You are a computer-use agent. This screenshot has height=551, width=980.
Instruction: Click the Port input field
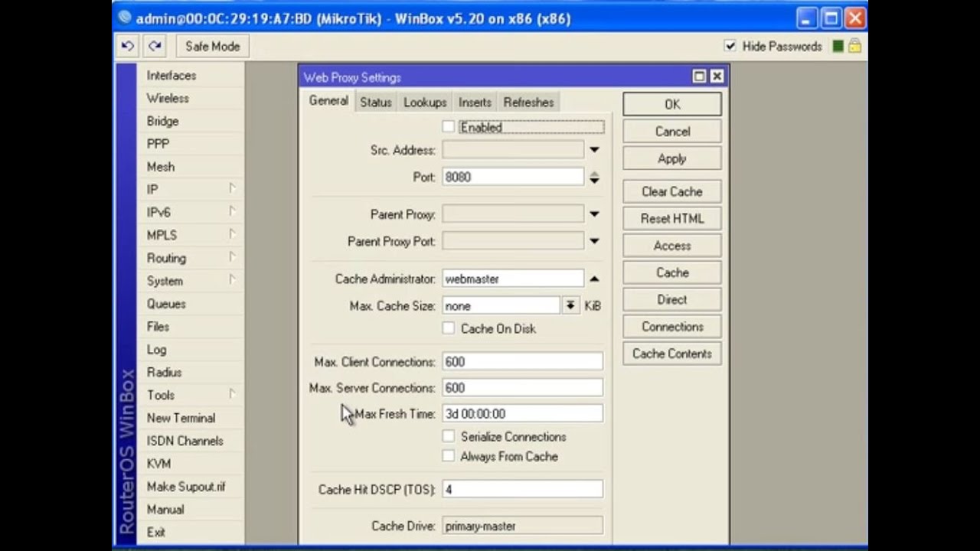pos(513,177)
